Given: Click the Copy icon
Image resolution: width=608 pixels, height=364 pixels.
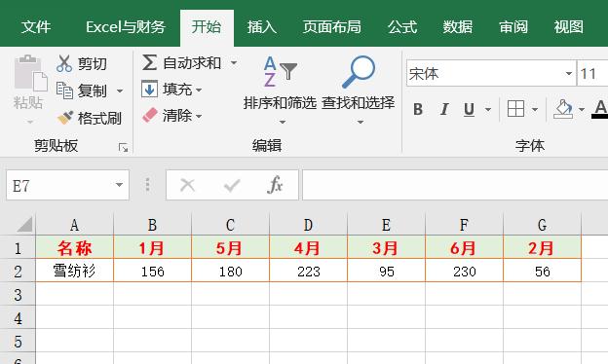Looking at the screenshot, I should tap(64, 91).
